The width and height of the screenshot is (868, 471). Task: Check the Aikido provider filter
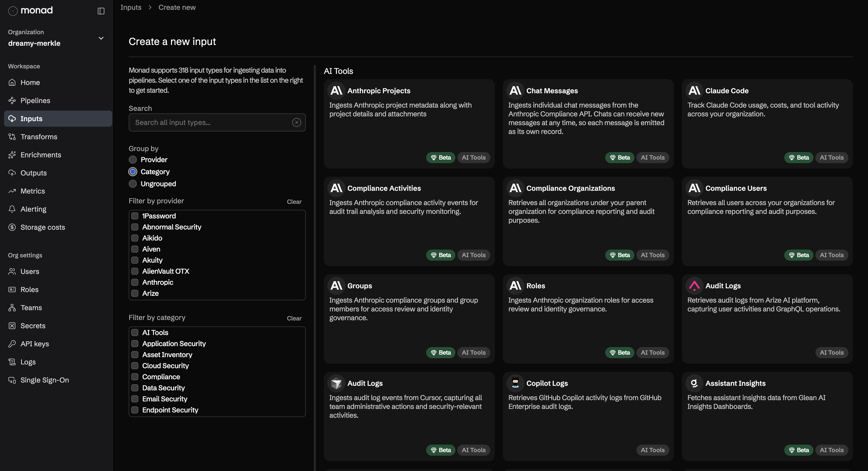(135, 238)
